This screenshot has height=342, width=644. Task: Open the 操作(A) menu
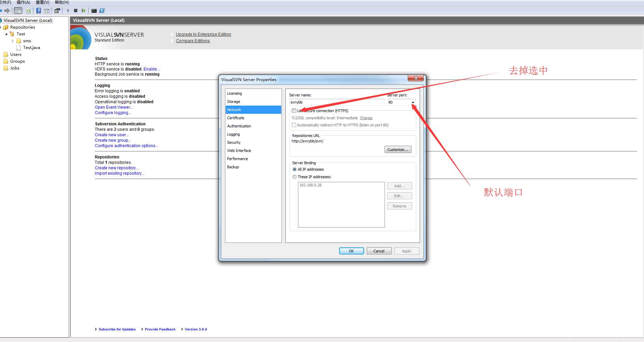pos(24,2)
